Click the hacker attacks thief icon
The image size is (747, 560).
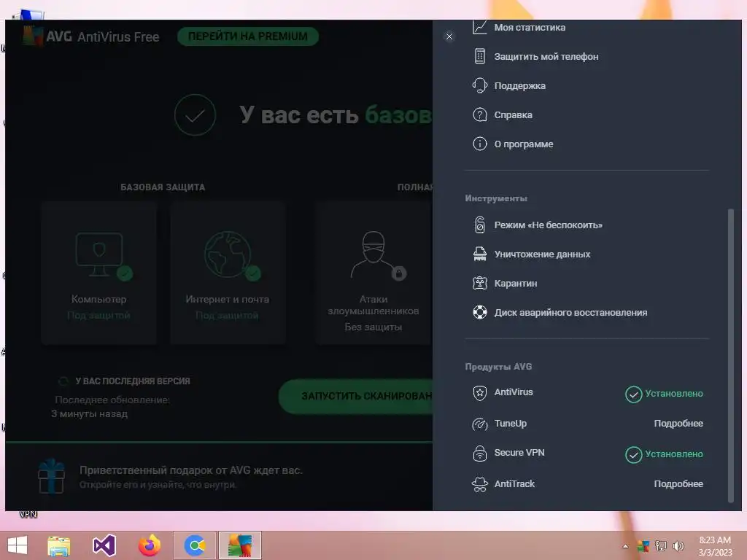[373, 254]
